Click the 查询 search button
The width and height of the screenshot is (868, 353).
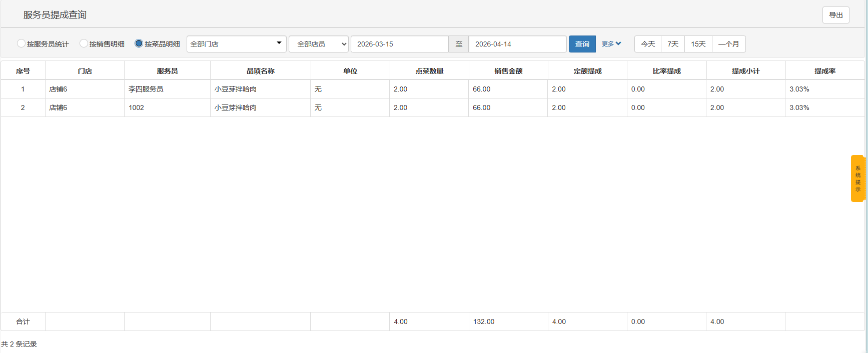click(x=582, y=44)
